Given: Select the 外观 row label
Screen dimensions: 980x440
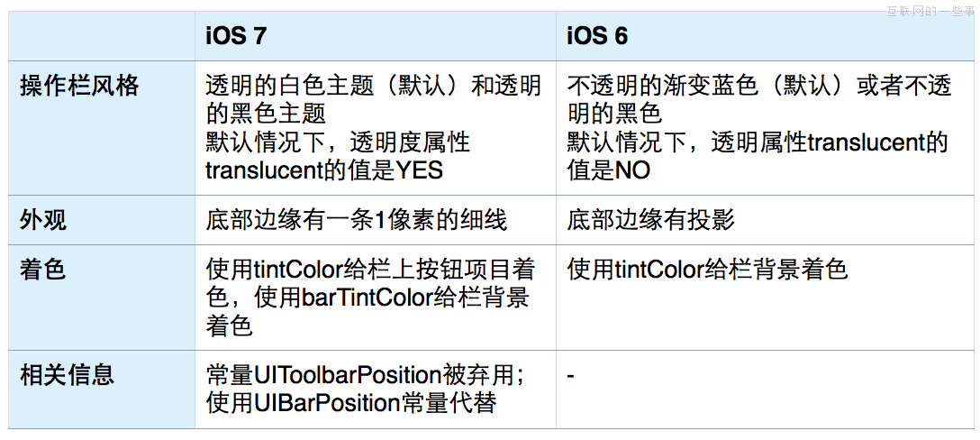Looking at the screenshot, I should (43, 220).
